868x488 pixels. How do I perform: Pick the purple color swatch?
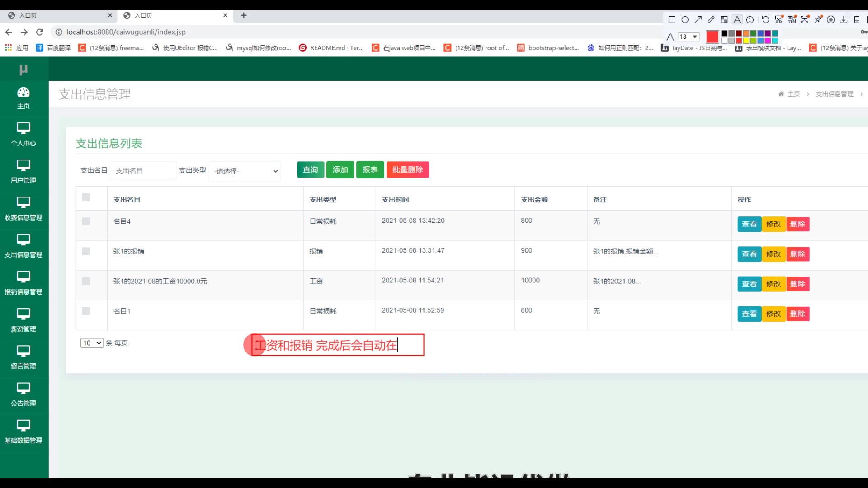tap(768, 33)
